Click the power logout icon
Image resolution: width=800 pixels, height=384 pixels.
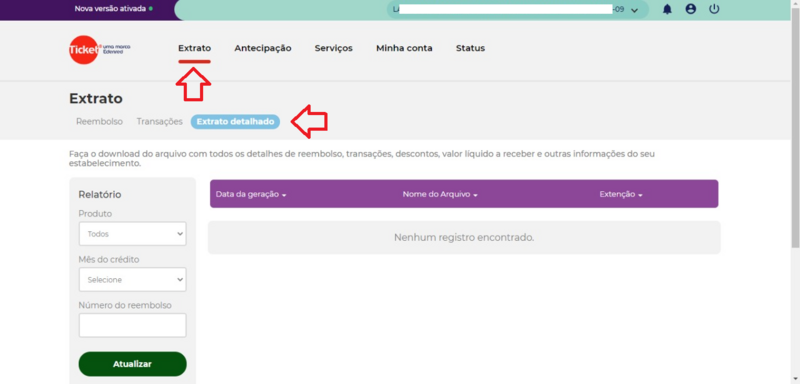click(x=714, y=9)
